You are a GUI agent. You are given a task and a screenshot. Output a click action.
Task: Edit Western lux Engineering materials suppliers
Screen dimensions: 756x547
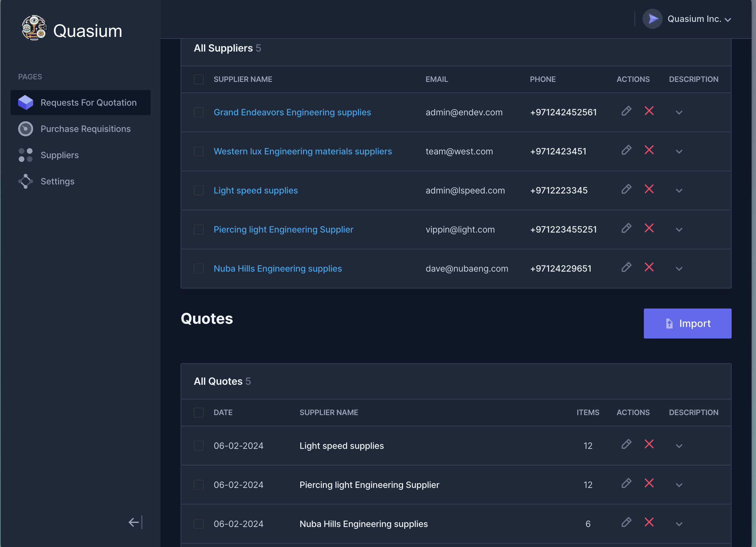coord(626,150)
